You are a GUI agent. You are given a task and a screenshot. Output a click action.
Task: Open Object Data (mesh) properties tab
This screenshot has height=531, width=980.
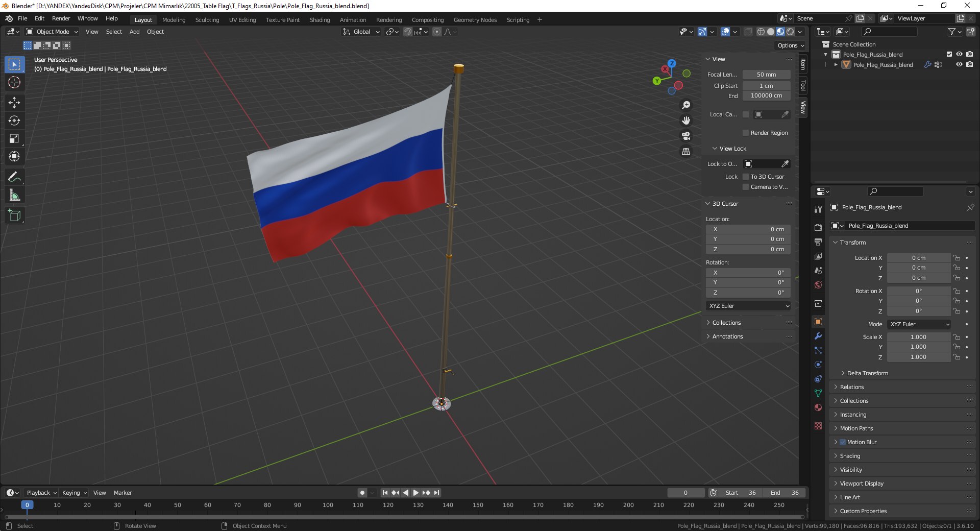pos(818,393)
